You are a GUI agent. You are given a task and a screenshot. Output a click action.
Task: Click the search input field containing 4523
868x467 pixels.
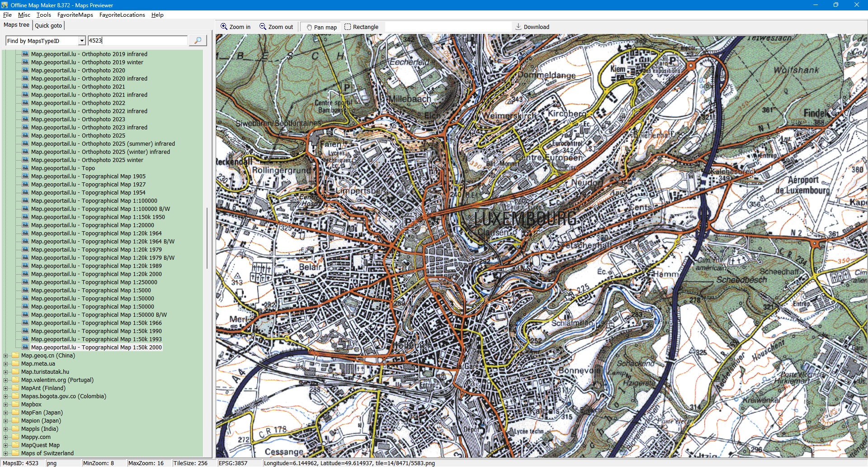(137, 41)
